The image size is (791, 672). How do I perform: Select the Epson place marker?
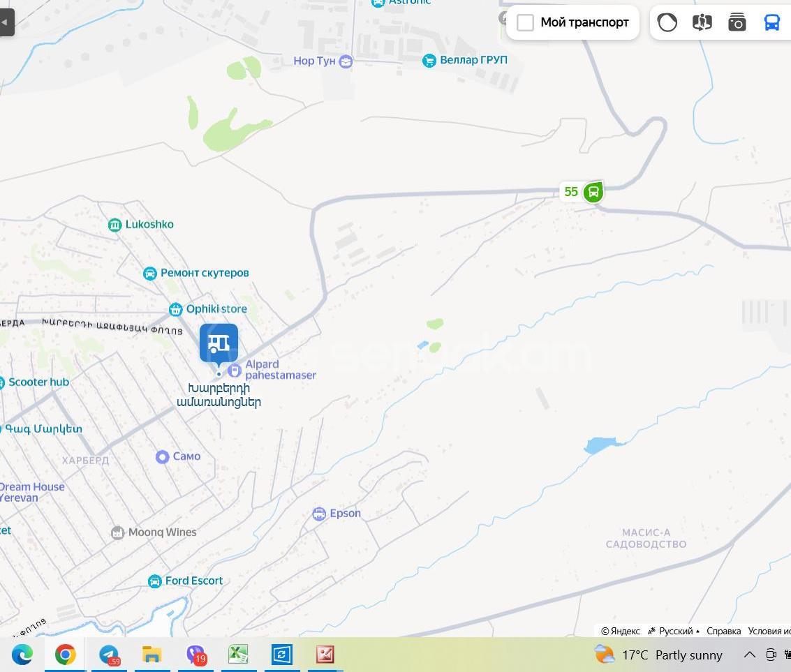tap(319, 514)
